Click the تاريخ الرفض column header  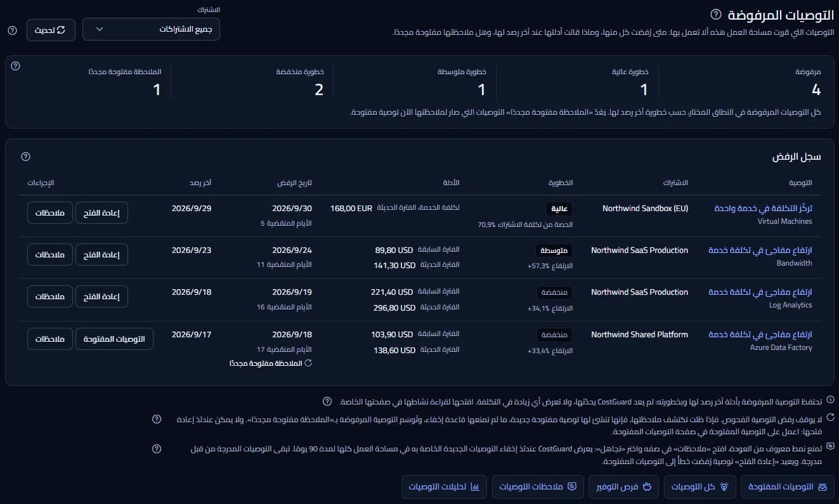pyautogui.click(x=295, y=183)
